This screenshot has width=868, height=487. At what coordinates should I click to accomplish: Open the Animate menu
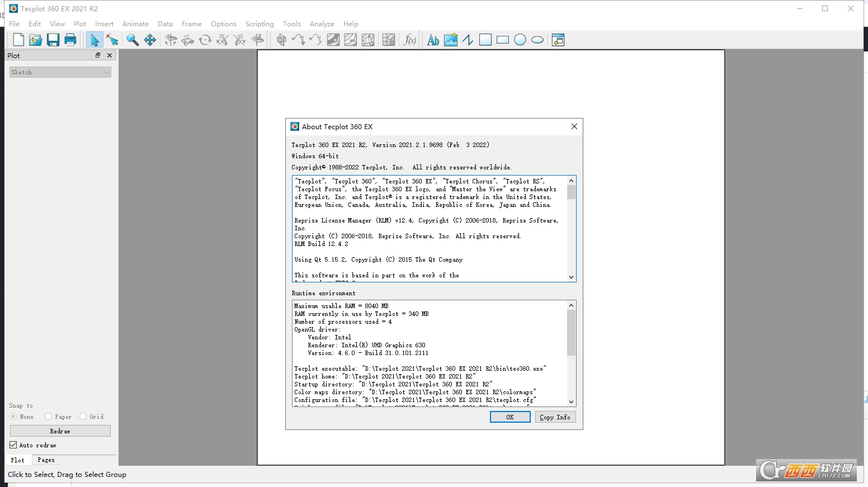coord(135,24)
